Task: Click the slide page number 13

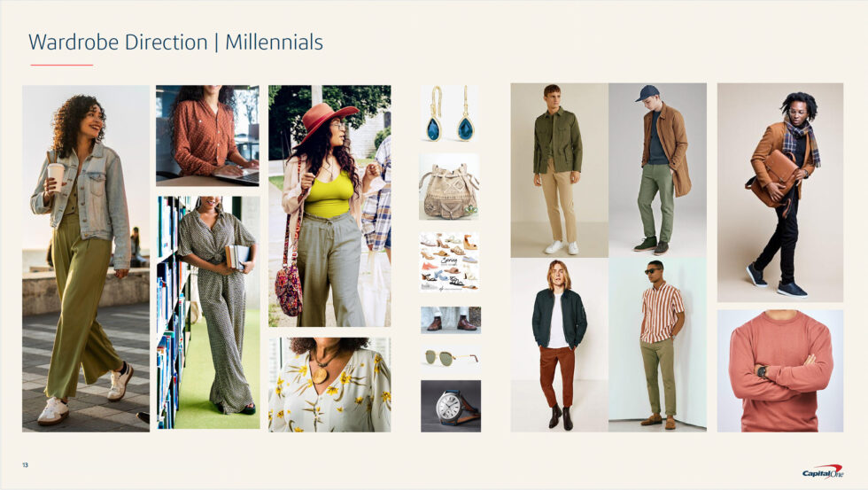Action: click(x=25, y=464)
